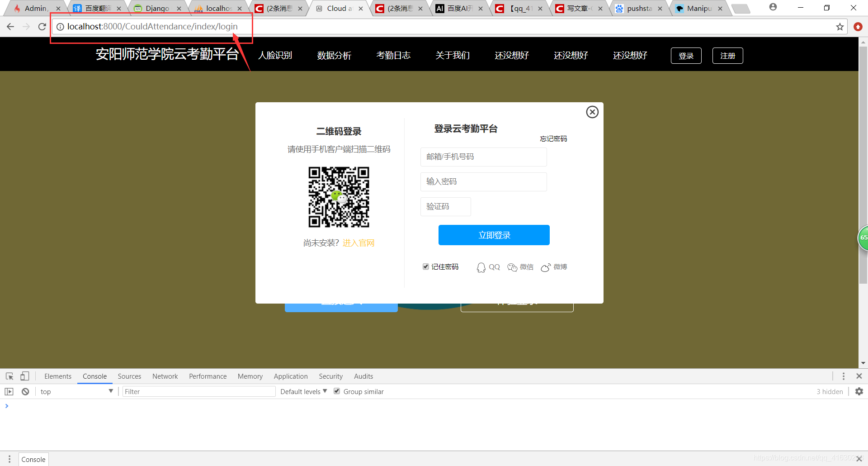Open 数据分析 nav menu item
The image size is (868, 466).
coord(334,55)
